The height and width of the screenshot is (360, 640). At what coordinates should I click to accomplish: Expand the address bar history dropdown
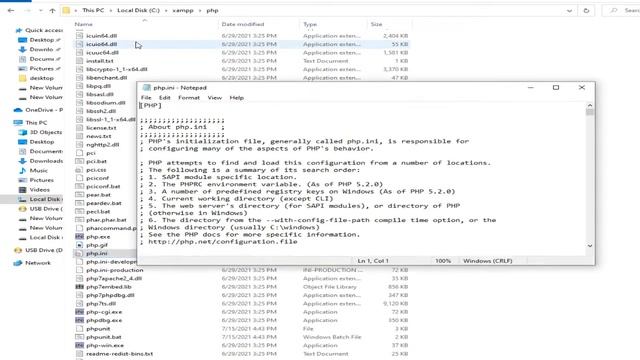(x=569, y=11)
